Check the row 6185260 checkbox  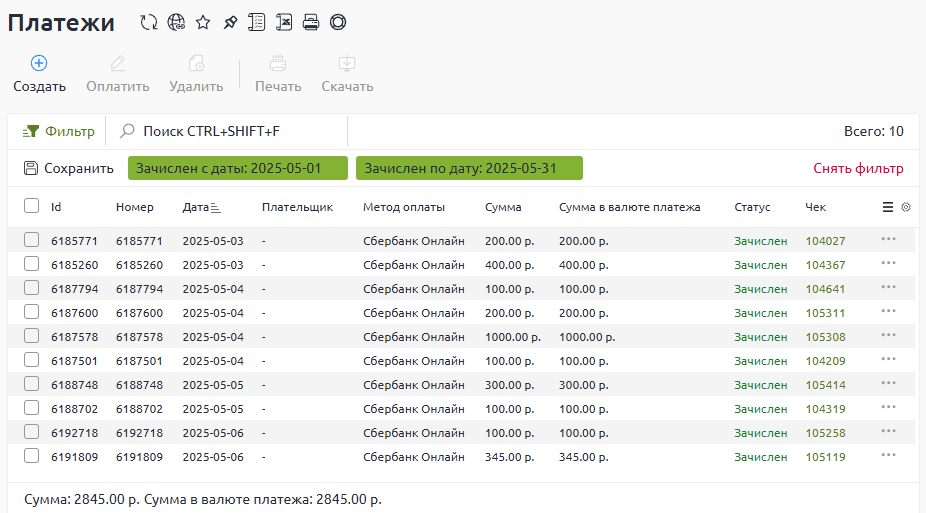(x=31, y=264)
